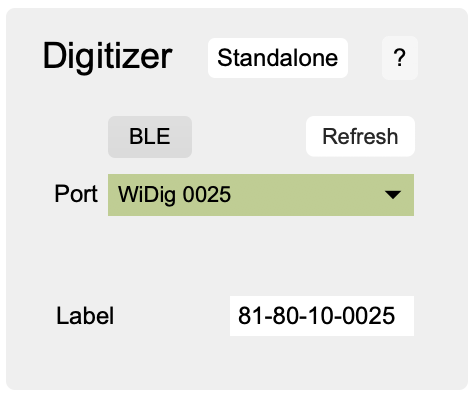Viewport: 476px width, 396px height.
Task: Click inside the digitizer serial label input
Action: (x=322, y=316)
